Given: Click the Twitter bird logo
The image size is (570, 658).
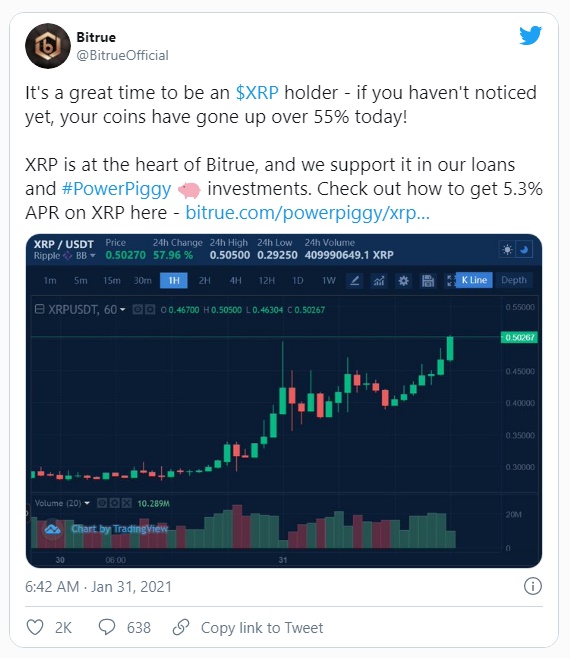Looking at the screenshot, I should point(531,35).
